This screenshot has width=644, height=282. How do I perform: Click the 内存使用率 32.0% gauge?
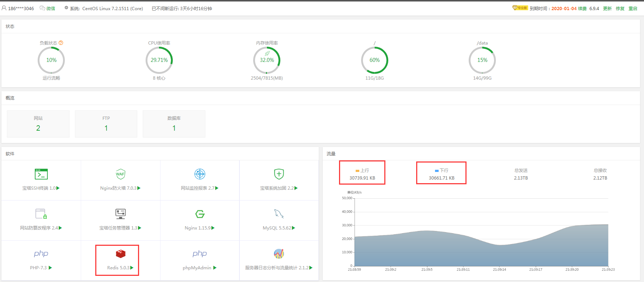tap(267, 60)
